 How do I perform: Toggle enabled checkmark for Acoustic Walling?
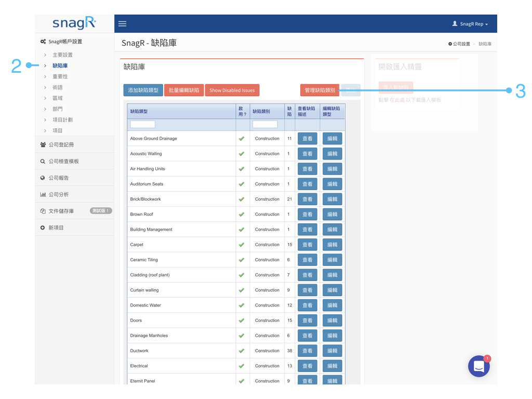click(x=242, y=154)
